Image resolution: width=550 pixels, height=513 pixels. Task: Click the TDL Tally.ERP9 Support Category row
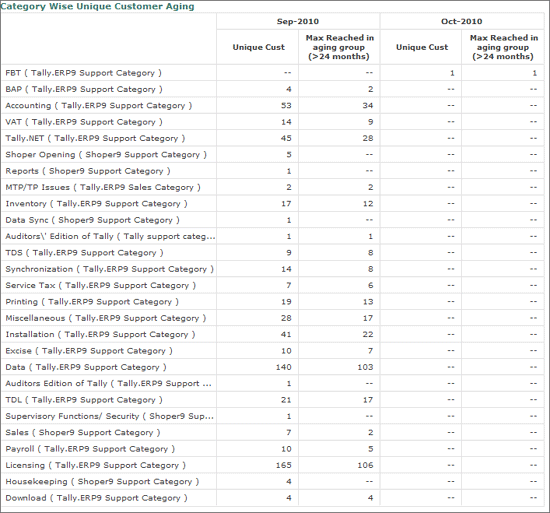click(x=273, y=400)
